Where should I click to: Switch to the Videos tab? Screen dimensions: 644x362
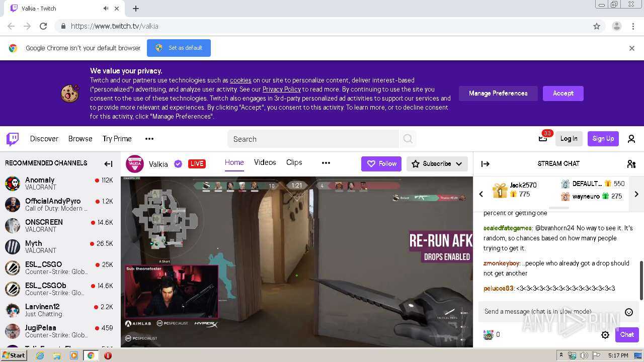click(265, 162)
